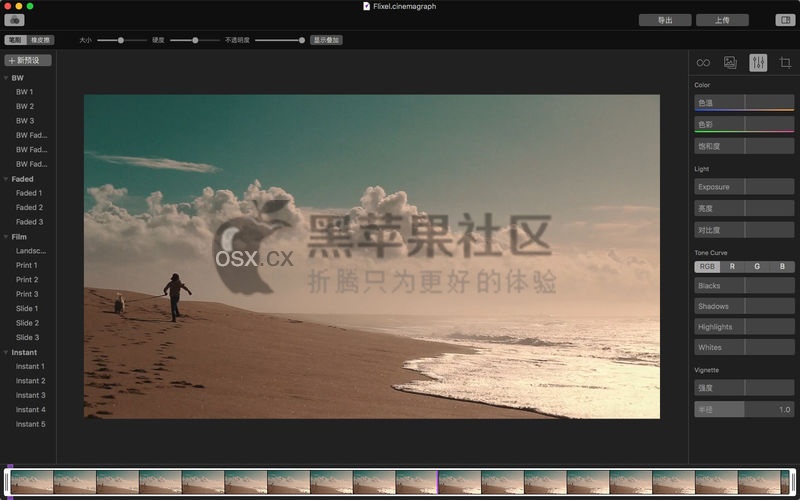Open the crop tool icon
Image resolution: width=800 pixels, height=500 pixels.
[785, 63]
